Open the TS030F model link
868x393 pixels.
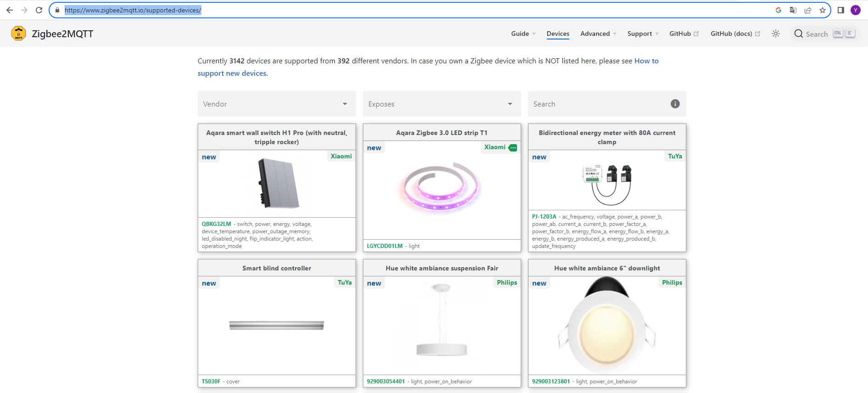click(211, 382)
